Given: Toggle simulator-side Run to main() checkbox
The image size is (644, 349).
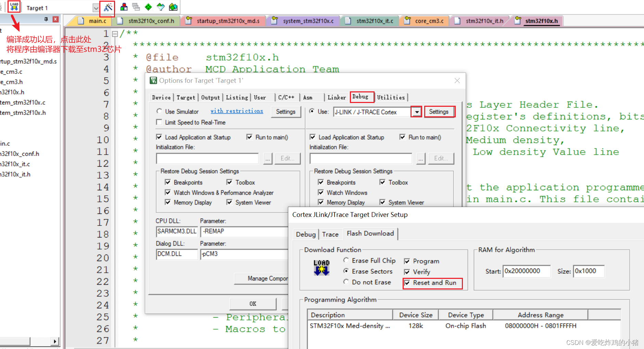Looking at the screenshot, I should point(250,137).
